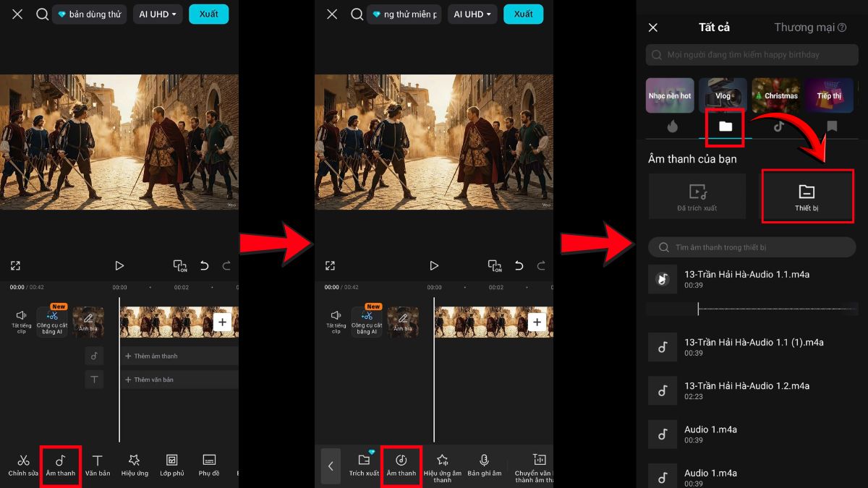Open the Christmas music category
Screen dimensions: 868x488
(775, 95)
